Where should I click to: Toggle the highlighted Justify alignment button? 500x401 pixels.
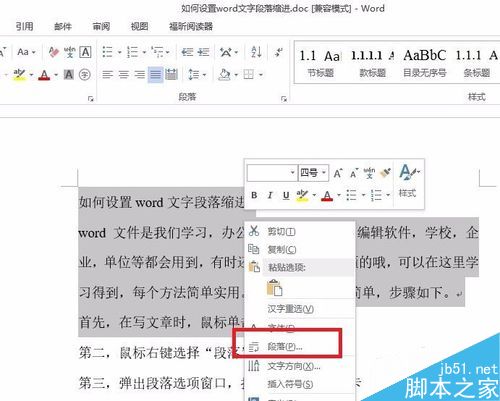[x=155, y=74]
